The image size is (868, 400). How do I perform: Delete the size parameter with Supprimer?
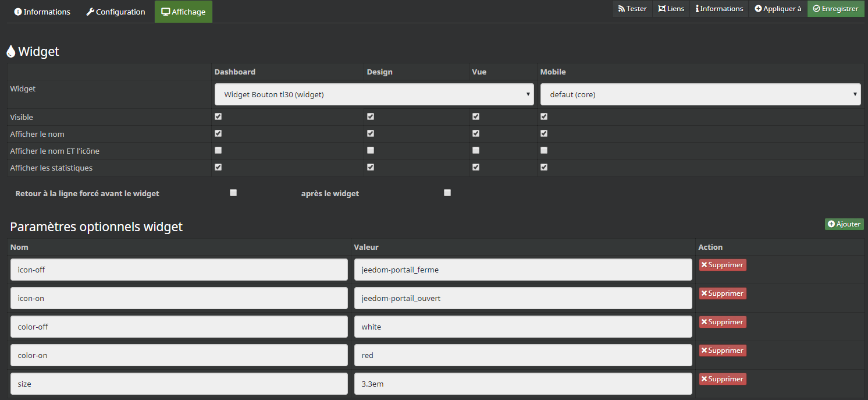[x=723, y=379]
